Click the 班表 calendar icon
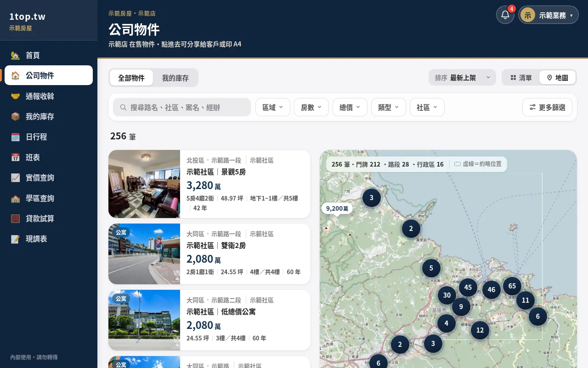 [x=15, y=157]
